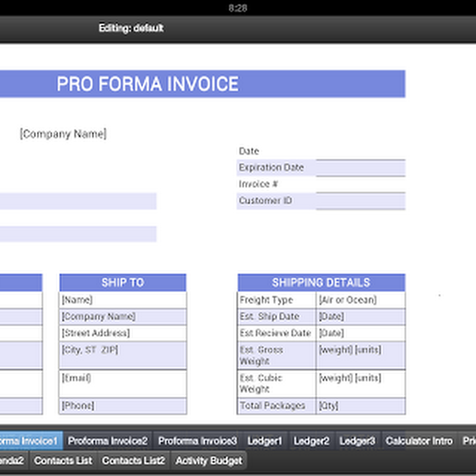The image size is (476, 476).
Task: Switch to the Activity Budget tab
Action: point(208,461)
